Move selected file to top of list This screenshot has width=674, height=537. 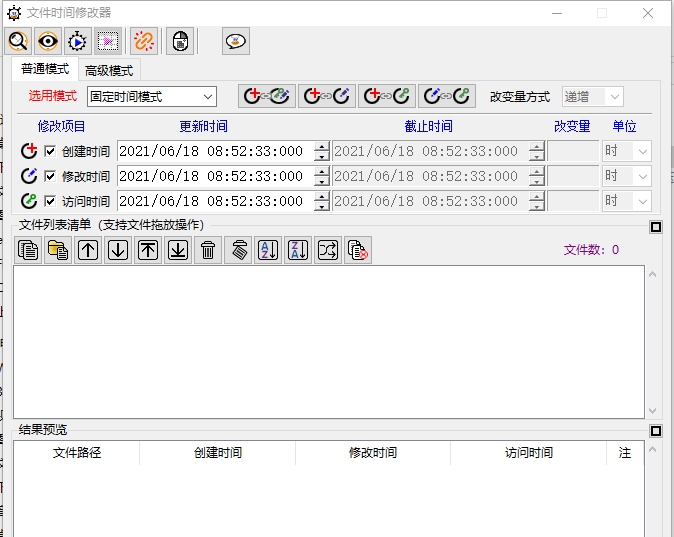(148, 250)
